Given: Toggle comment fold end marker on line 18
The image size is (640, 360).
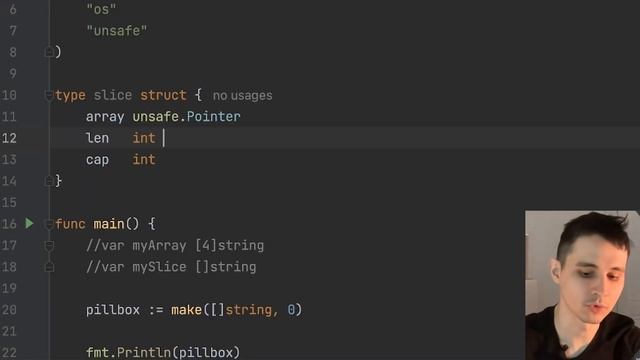Looking at the screenshot, I should click(49, 267).
